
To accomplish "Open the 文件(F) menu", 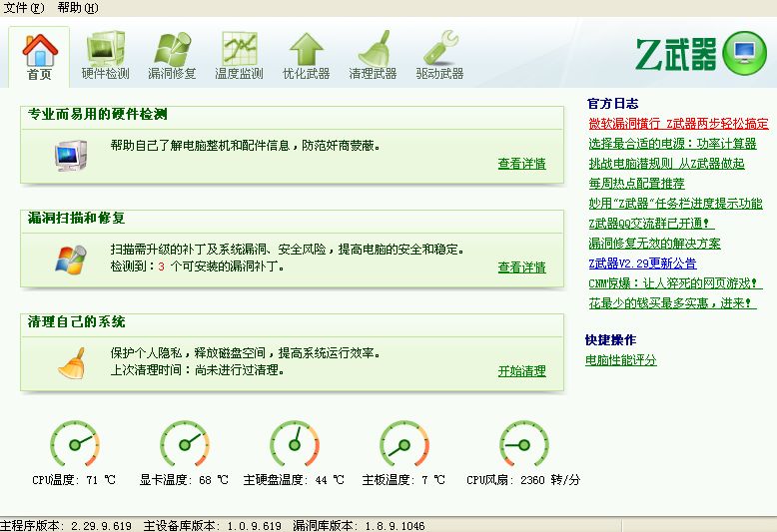I will tap(23, 8).
